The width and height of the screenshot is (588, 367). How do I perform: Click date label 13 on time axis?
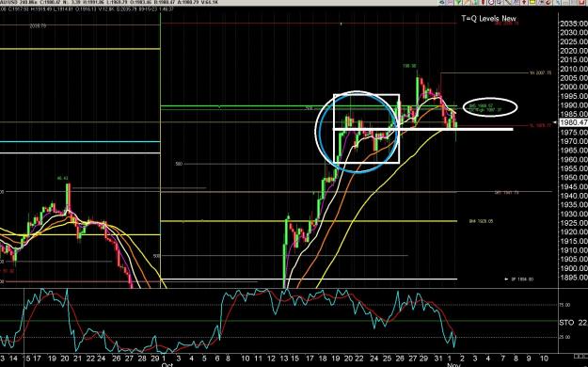(x=283, y=359)
